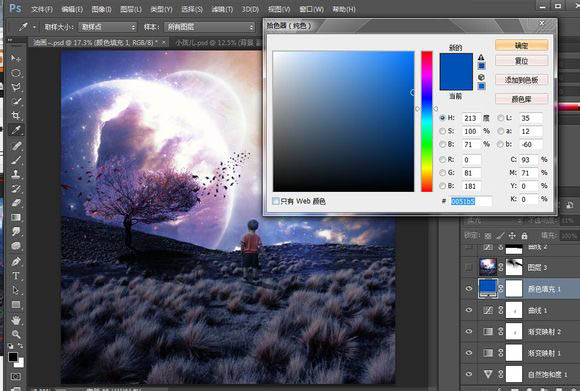Enable the Only Web Colors checkbox
The width and height of the screenshot is (580, 391).
(x=276, y=201)
